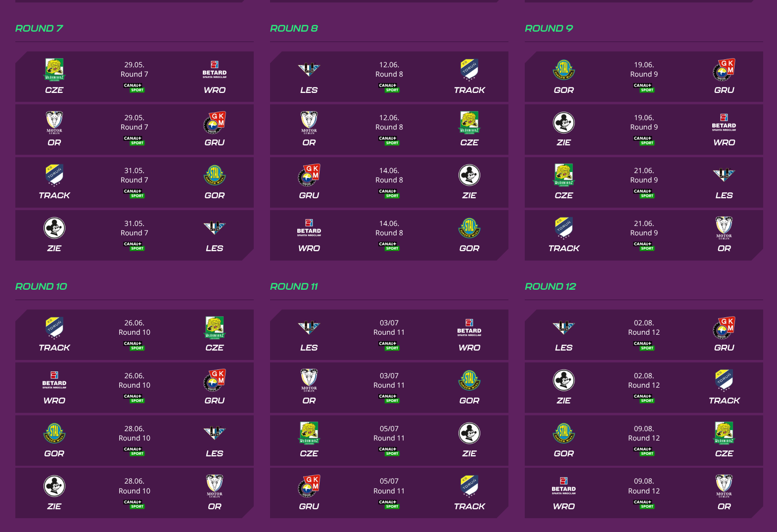The height and width of the screenshot is (532, 777).
Task: Open the 31.05. ZIE vs LES match
Action: coord(134,235)
